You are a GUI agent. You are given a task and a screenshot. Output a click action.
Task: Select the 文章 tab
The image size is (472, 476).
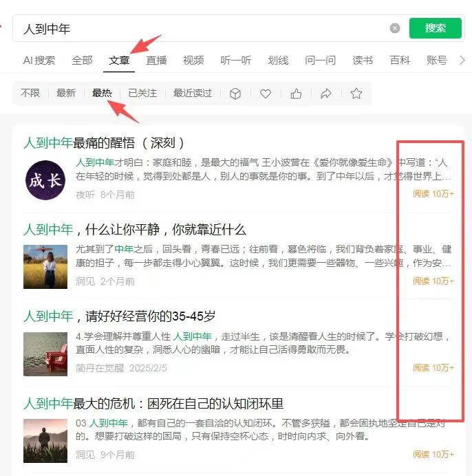coord(119,61)
